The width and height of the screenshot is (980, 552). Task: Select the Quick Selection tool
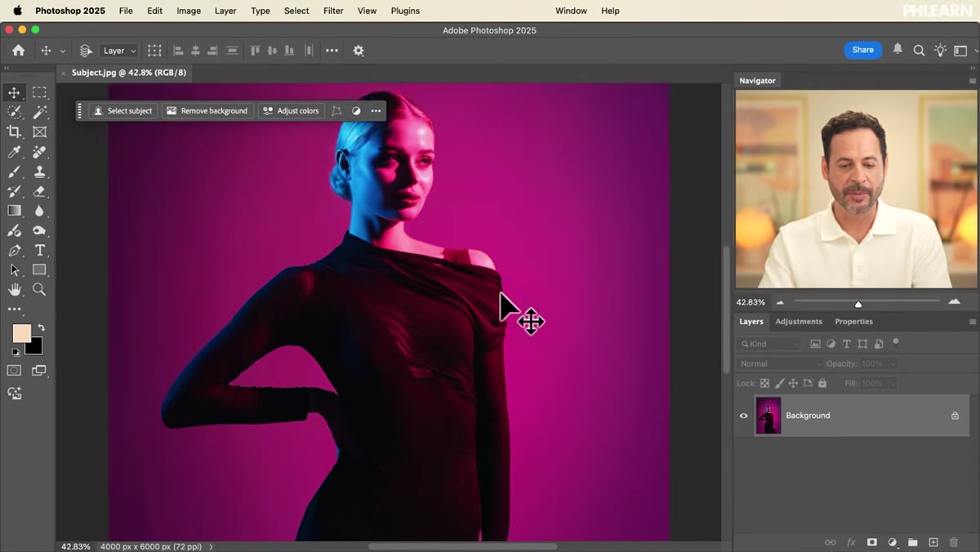click(x=14, y=112)
